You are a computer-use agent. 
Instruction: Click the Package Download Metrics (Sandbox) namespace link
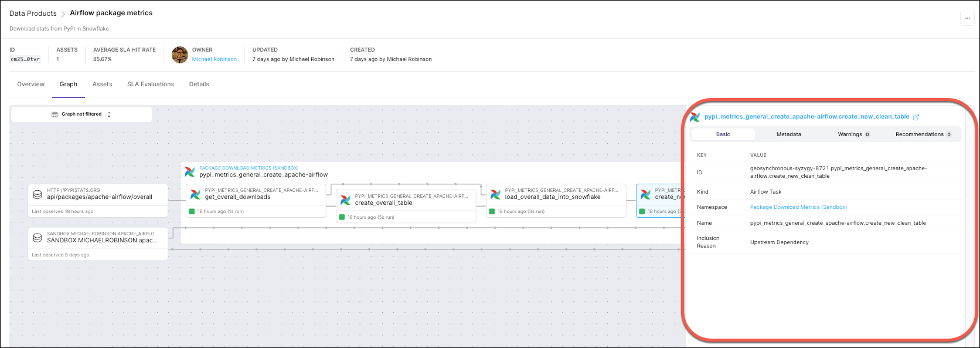(x=798, y=207)
